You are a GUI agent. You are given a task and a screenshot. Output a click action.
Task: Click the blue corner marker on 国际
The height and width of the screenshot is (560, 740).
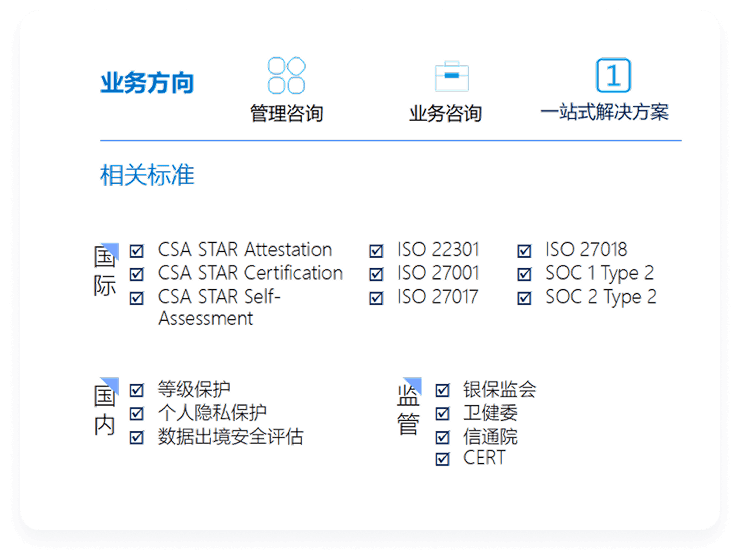111,250
